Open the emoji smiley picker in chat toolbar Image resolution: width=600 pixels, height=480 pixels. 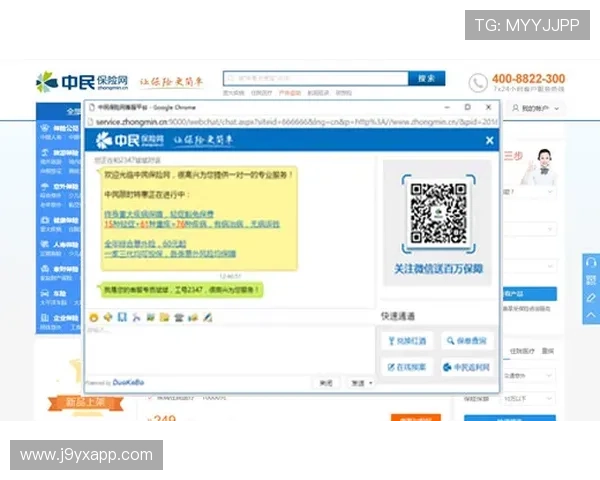(x=94, y=317)
